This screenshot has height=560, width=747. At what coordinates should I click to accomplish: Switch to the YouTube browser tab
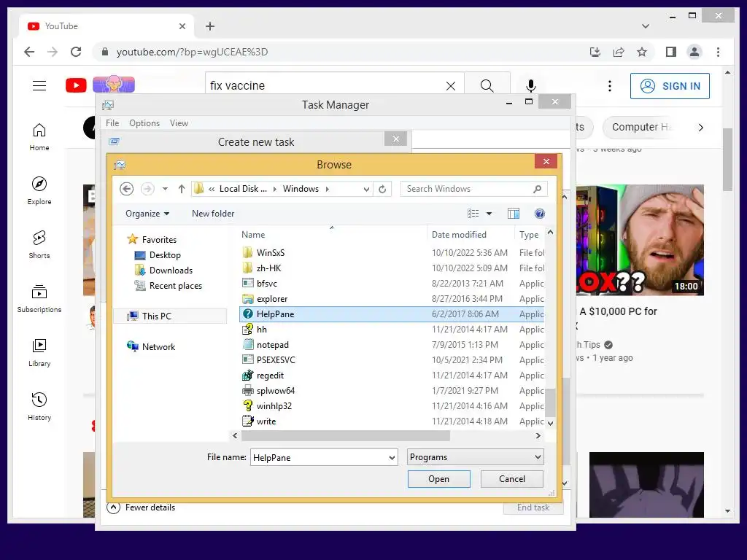tap(106, 26)
